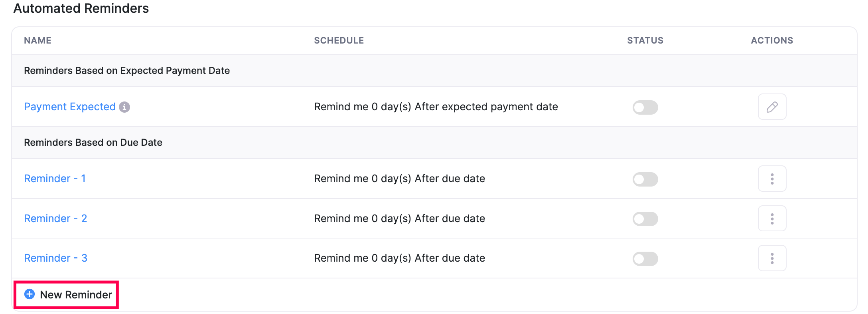Click the Reminders Based on Due Date section header
Image resolution: width=868 pixels, height=314 pixels.
point(93,142)
